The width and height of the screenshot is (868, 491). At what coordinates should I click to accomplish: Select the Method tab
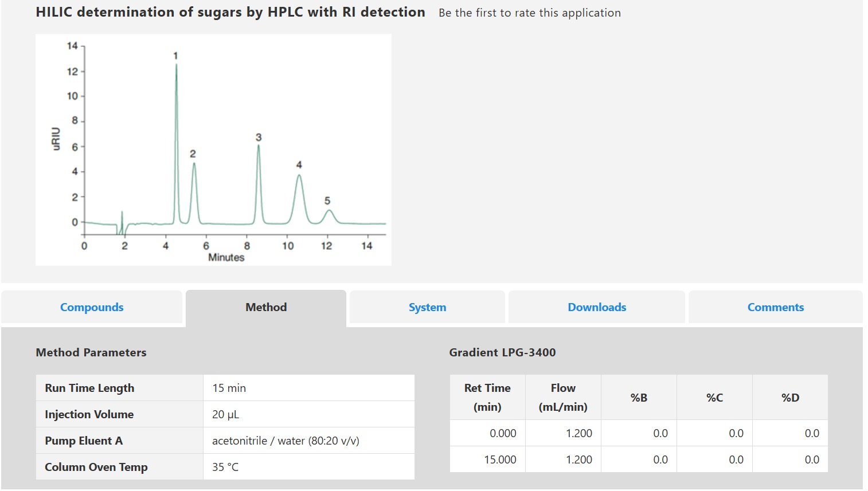pyautogui.click(x=266, y=307)
